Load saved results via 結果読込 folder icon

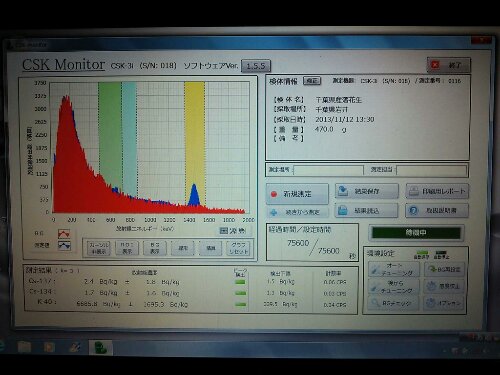tap(367, 211)
